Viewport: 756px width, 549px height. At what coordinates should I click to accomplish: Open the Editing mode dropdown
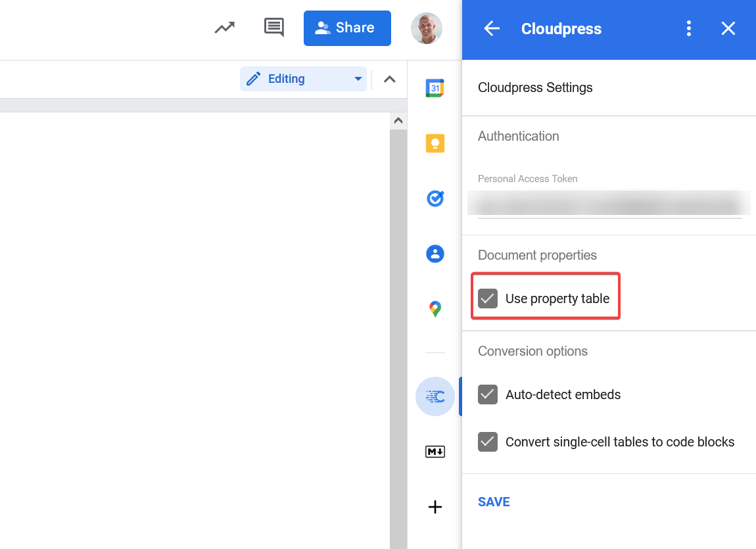coord(303,78)
